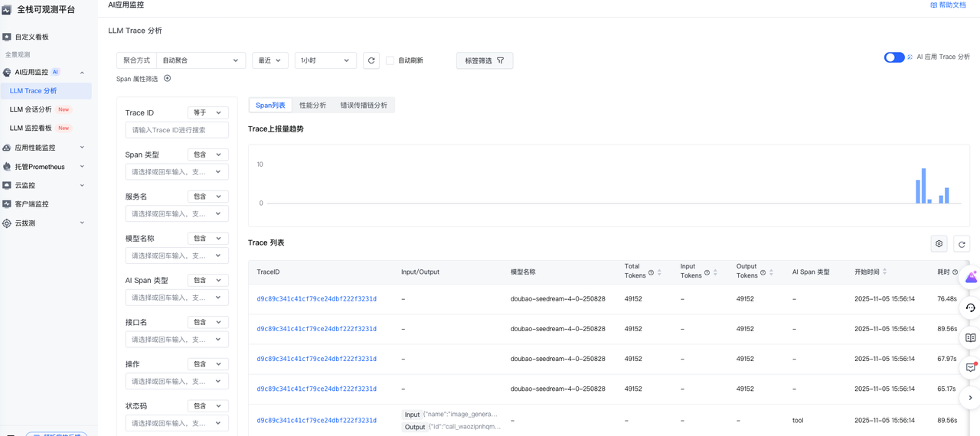
Task: Click the 标签筛选 button
Action: click(485, 60)
